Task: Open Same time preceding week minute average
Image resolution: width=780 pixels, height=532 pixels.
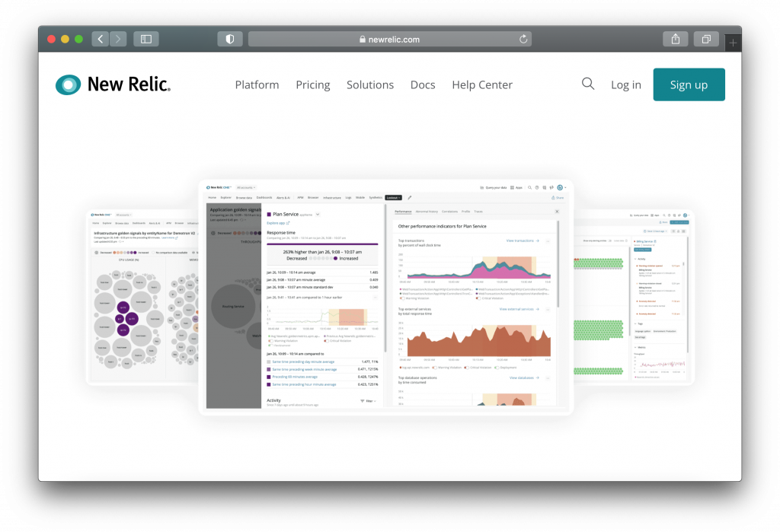Action: [x=305, y=369]
